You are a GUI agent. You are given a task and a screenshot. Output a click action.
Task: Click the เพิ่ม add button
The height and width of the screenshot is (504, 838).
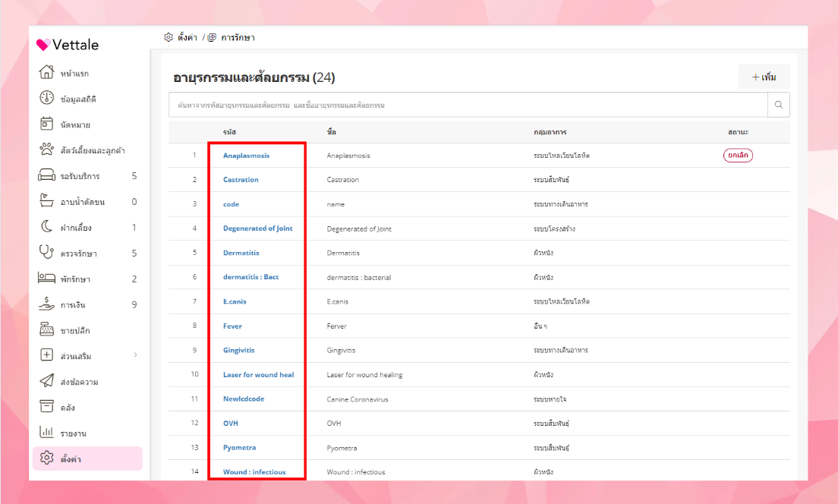[764, 77]
